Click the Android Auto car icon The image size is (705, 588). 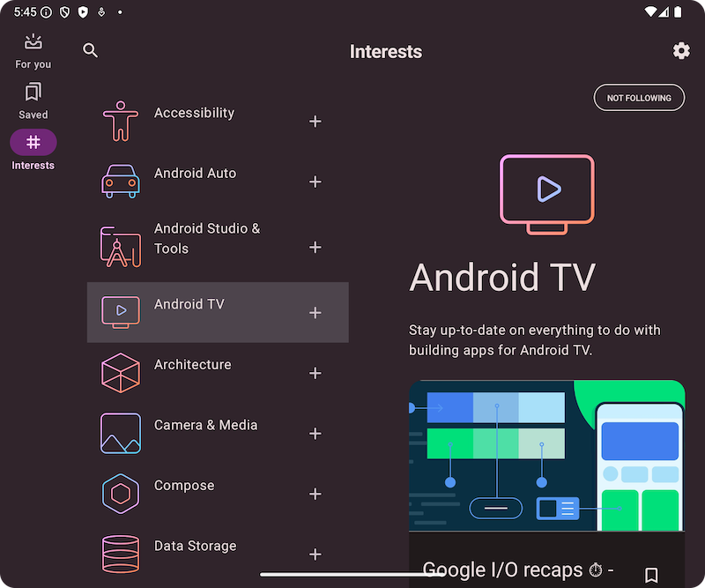pos(121,182)
